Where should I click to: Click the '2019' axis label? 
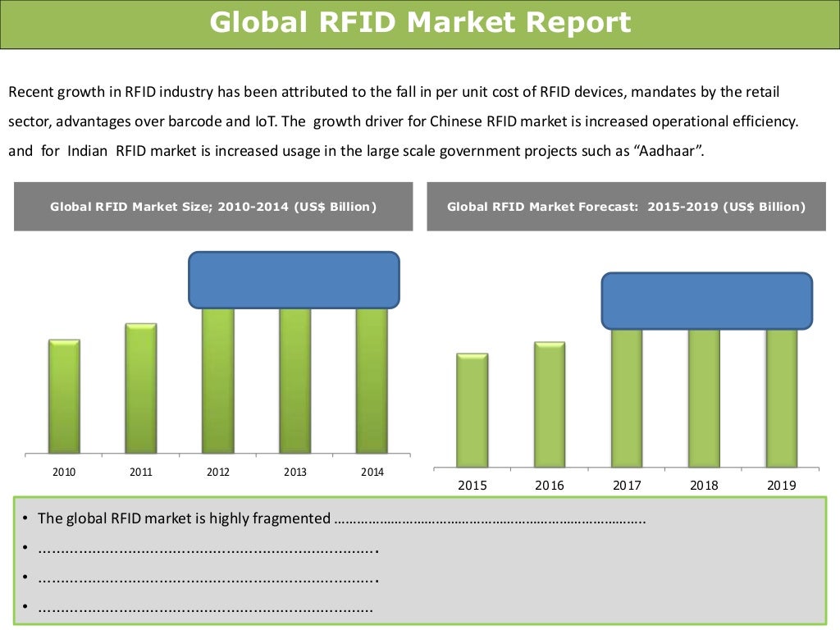782,486
